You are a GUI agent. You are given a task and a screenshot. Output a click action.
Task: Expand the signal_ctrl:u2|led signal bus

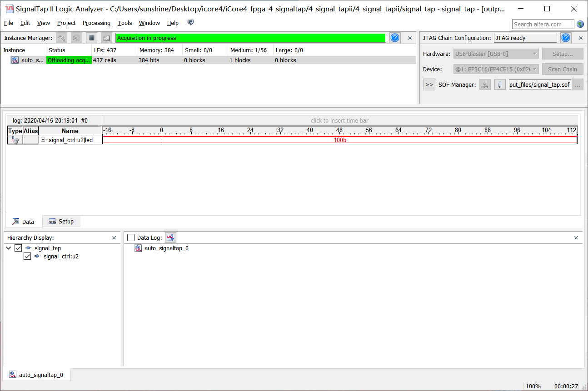coord(43,140)
